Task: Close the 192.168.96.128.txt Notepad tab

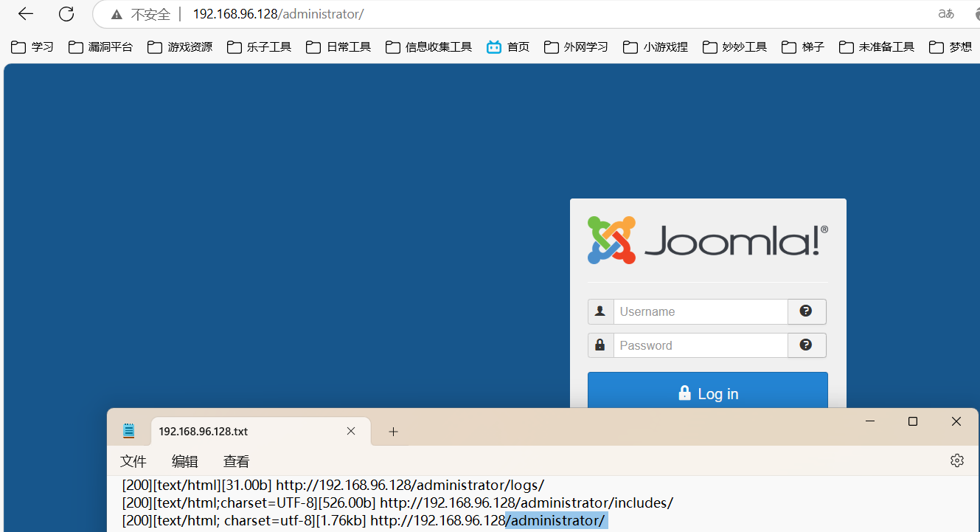Action: [x=351, y=431]
